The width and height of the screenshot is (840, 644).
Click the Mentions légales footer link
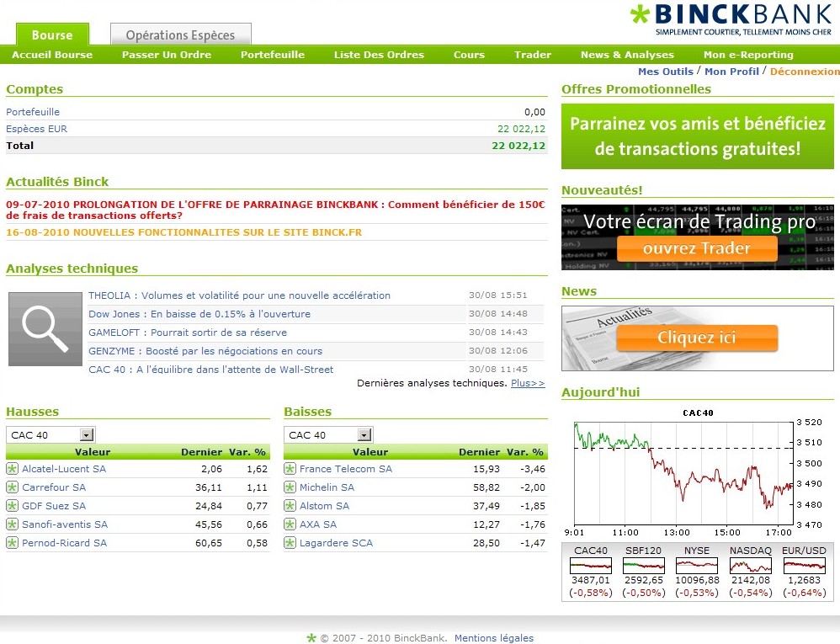click(494, 637)
